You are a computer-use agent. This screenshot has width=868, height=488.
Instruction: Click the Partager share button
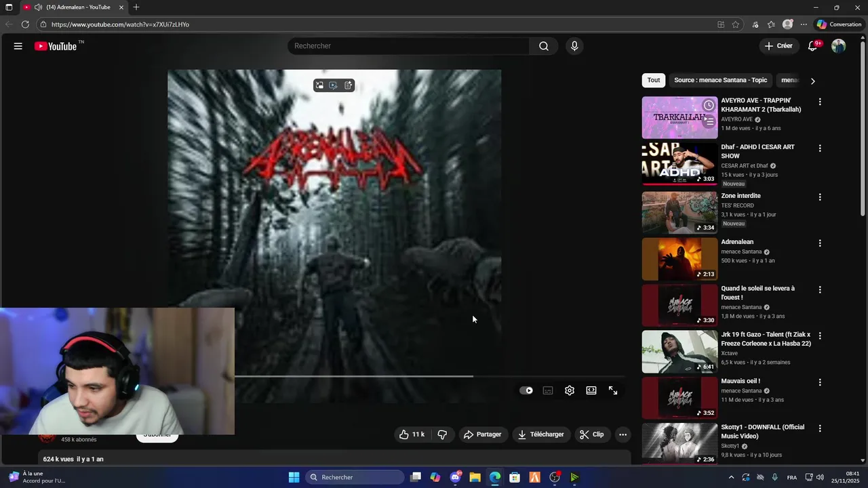(x=482, y=434)
